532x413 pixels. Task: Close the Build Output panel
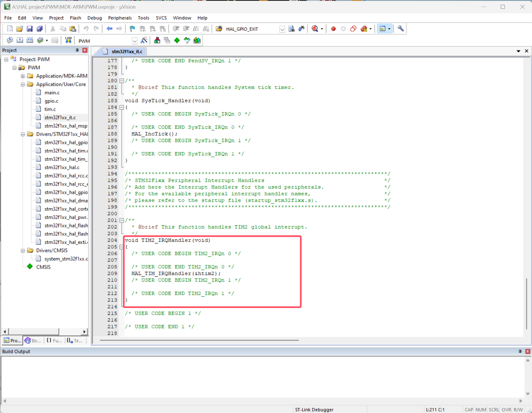pos(528,351)
